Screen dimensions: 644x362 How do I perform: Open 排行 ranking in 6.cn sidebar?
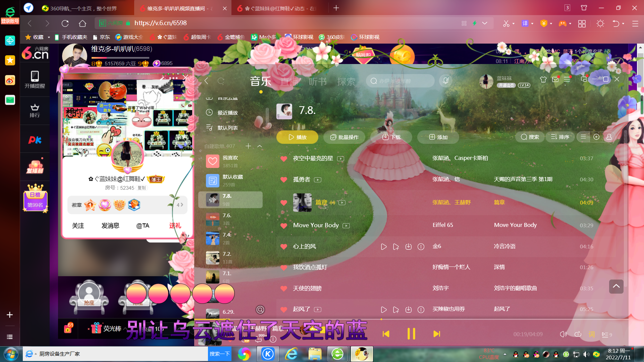pyautogui.click(x=35, y=111)
